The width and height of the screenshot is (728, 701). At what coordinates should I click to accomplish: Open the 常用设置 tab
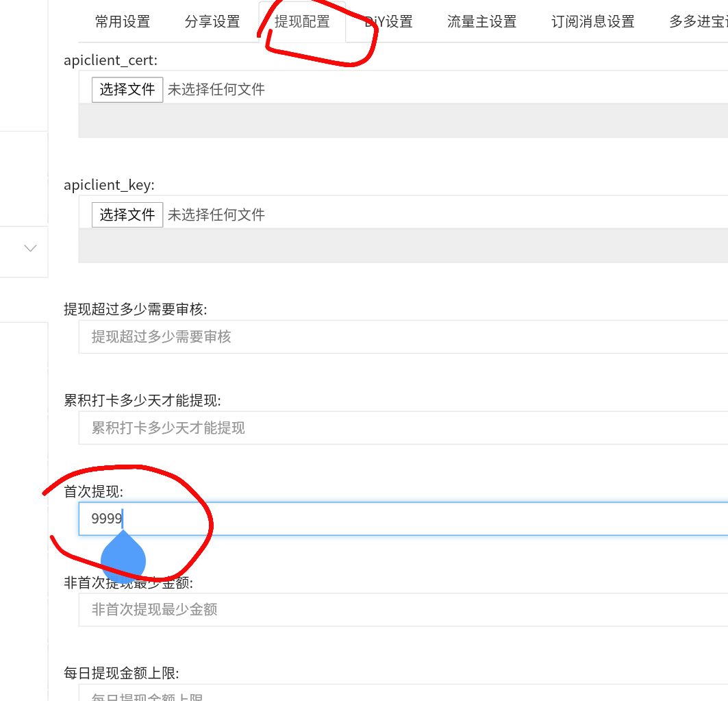123,21
